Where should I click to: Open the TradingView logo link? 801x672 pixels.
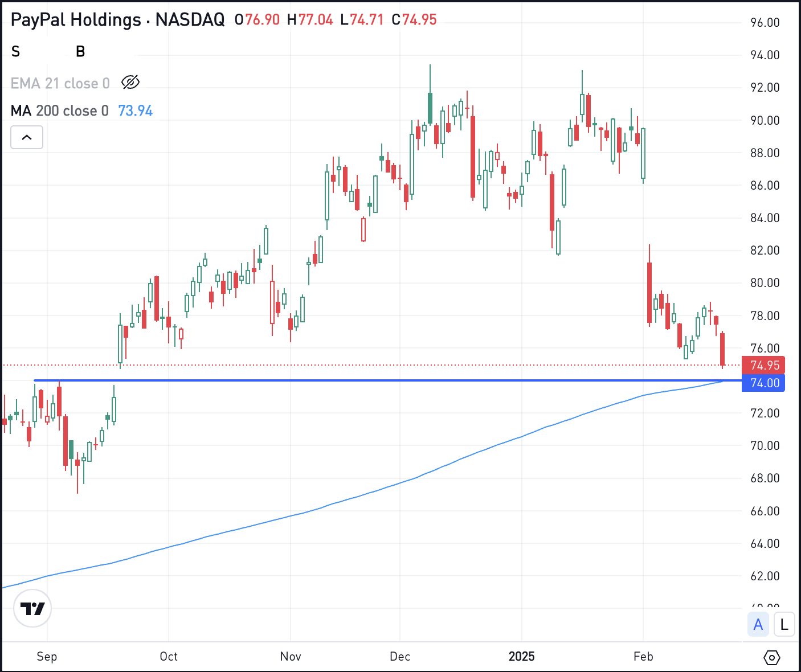(x=32, y=608)
